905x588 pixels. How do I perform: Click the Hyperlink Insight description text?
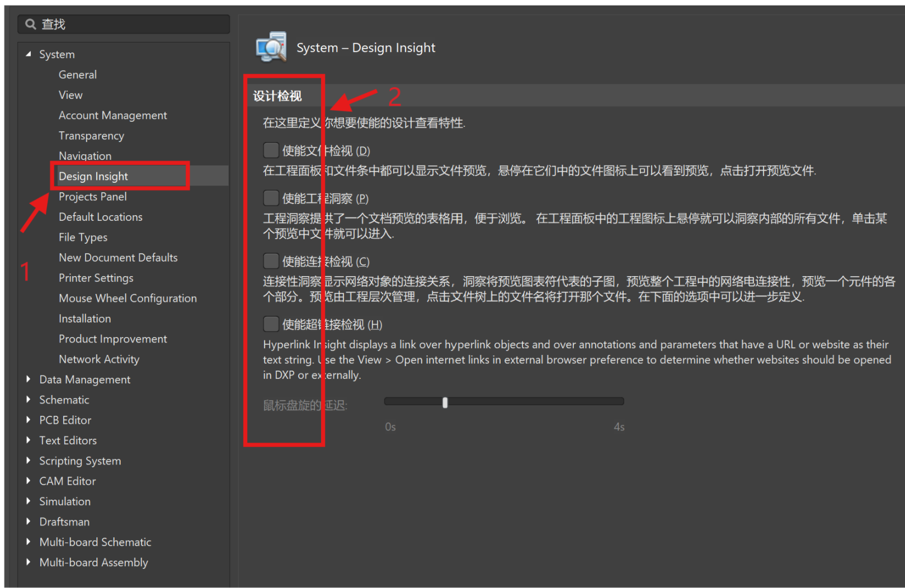(577, 359)
